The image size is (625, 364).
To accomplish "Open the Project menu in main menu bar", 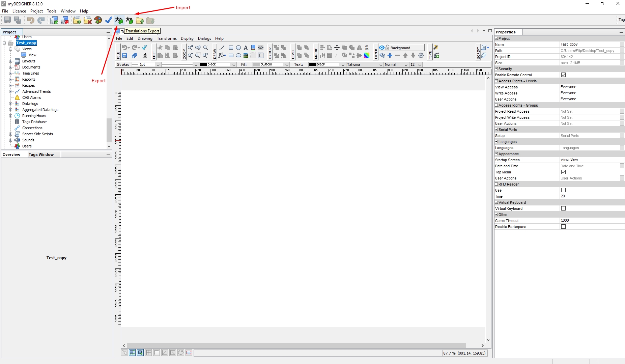I will [x=36, y=11].
